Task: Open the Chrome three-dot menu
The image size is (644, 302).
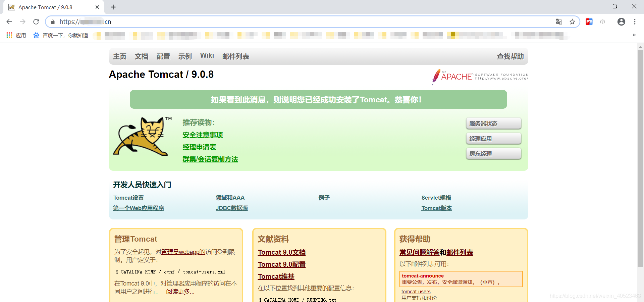Action: (x=635, y=22)
